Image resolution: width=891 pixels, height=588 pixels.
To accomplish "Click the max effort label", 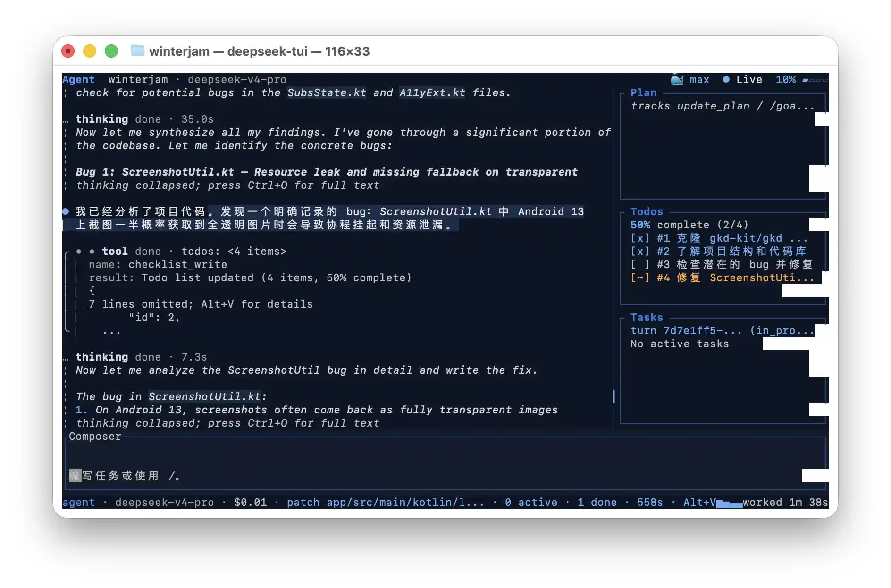I will coord(699,79).
